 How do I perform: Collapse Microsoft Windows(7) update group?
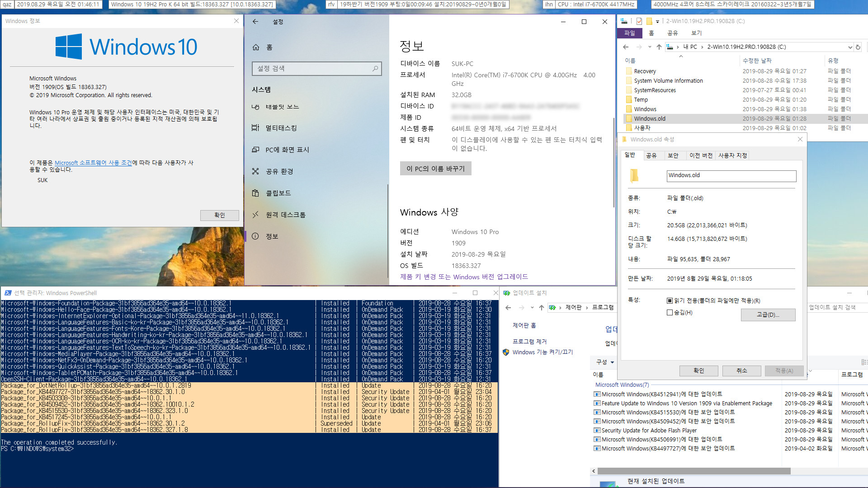coord(622,385)
